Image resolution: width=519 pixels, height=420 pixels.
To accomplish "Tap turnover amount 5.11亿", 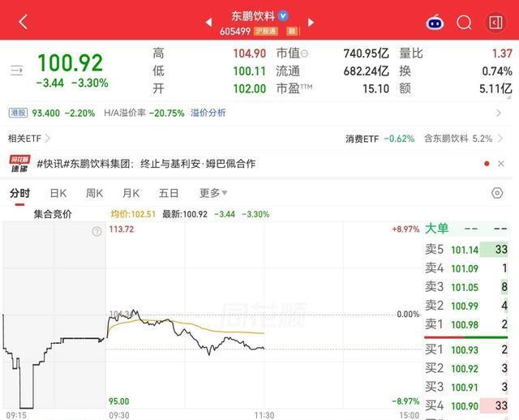I will (x=495, y=88).
